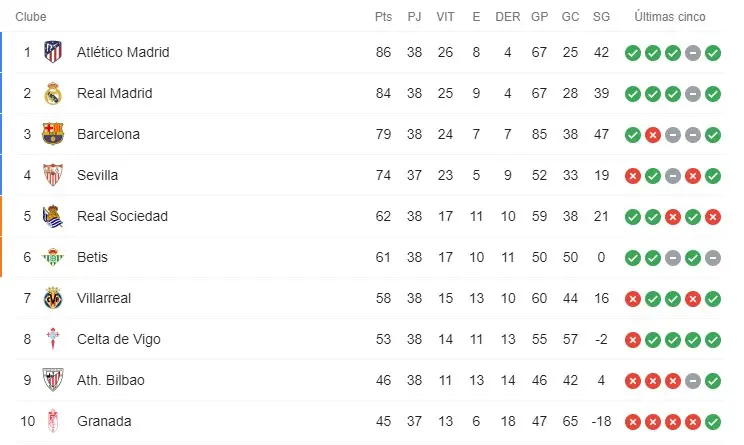Click the Celta de Vigo crest
This screenshot has height=445, width=744.
(x=53, y=339)
